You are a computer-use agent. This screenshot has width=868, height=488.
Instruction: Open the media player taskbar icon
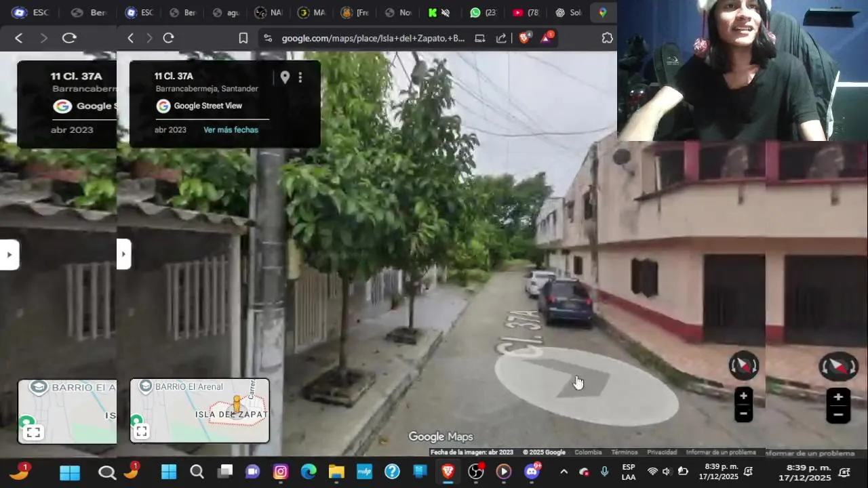point(503,472)
